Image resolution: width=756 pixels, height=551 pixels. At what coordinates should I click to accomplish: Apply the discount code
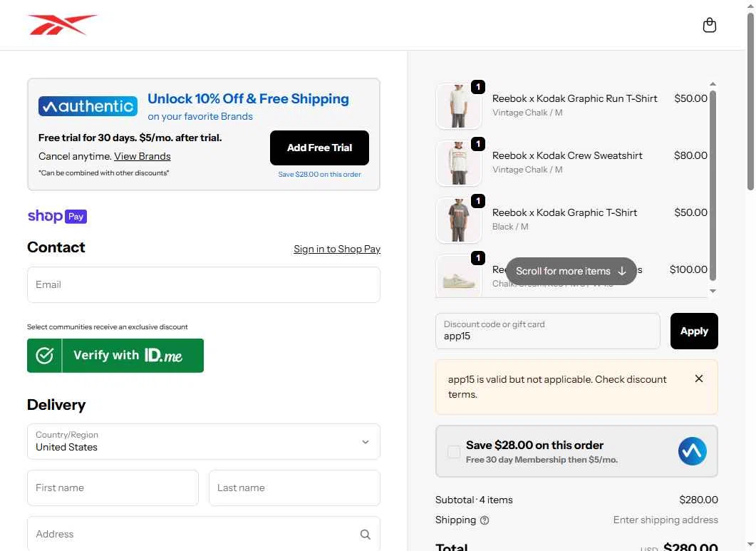pyautogui.click(x=693, y=331)
